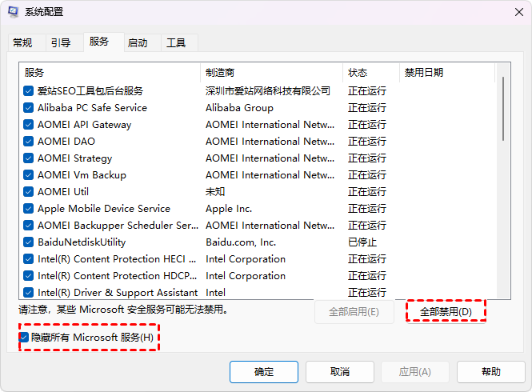
Task: Open the 工具 tab
Action: point(176,43)
